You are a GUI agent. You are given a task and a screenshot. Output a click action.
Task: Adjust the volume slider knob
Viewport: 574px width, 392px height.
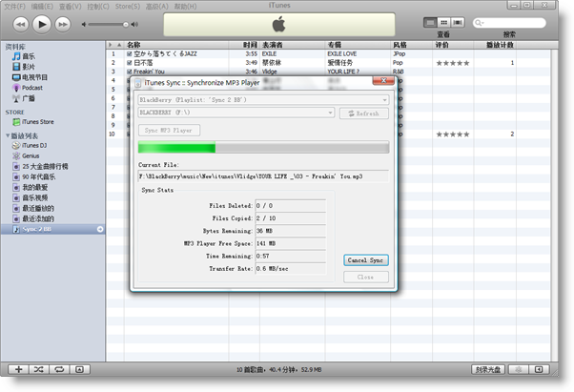126,25
